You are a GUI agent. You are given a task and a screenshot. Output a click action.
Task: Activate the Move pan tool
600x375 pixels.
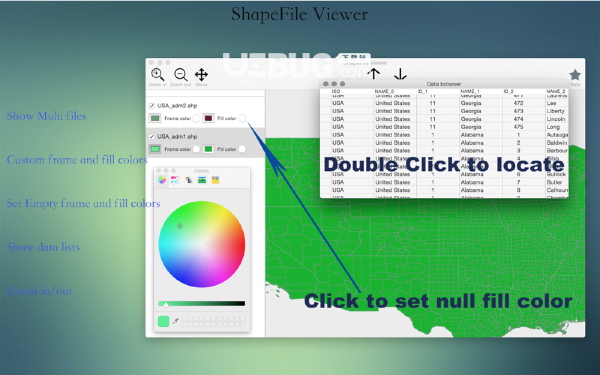pyautogui.click(x=201, y=74)
